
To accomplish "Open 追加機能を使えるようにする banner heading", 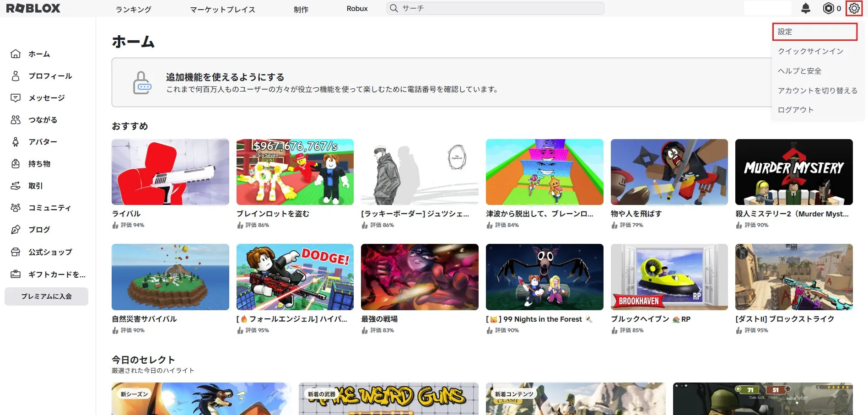I will [x=225, y=77].
